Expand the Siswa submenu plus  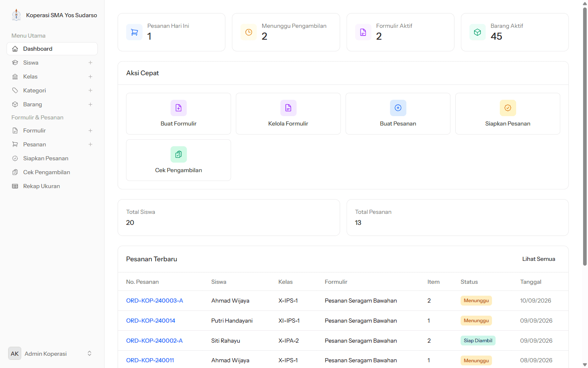pyautogui.click(x=90, y=63)
